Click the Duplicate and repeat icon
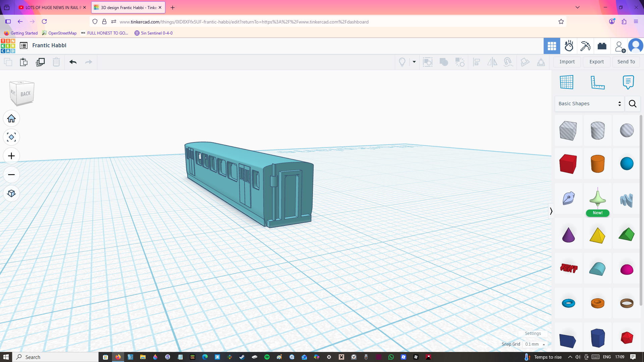The width and height of the screenshot is (644, 362). (x=40, y=62)
